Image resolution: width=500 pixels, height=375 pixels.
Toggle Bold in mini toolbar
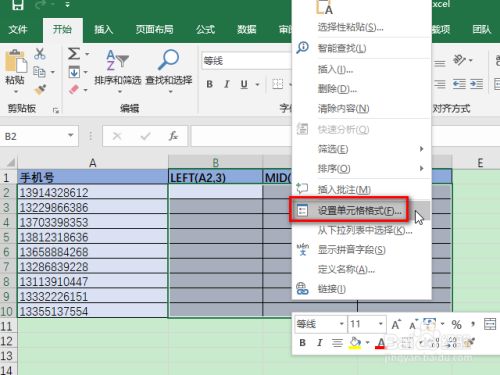(x=302, y=343)
